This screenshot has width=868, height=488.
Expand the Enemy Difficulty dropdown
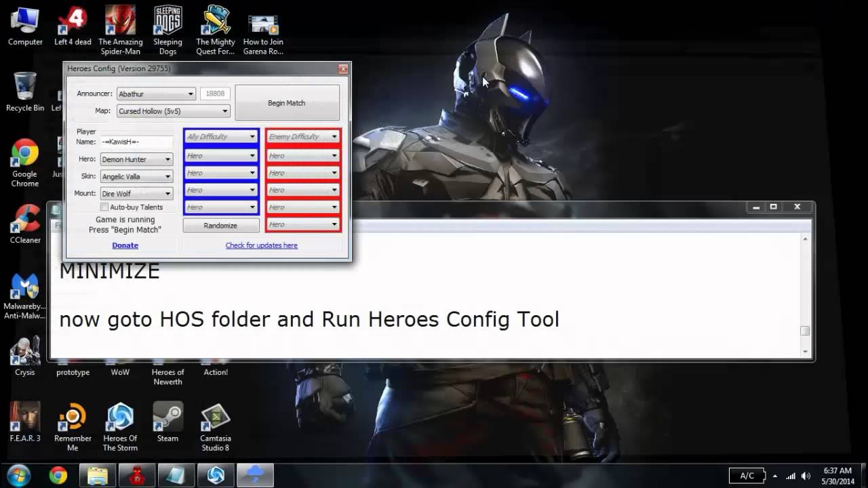(x=303, y=137)
